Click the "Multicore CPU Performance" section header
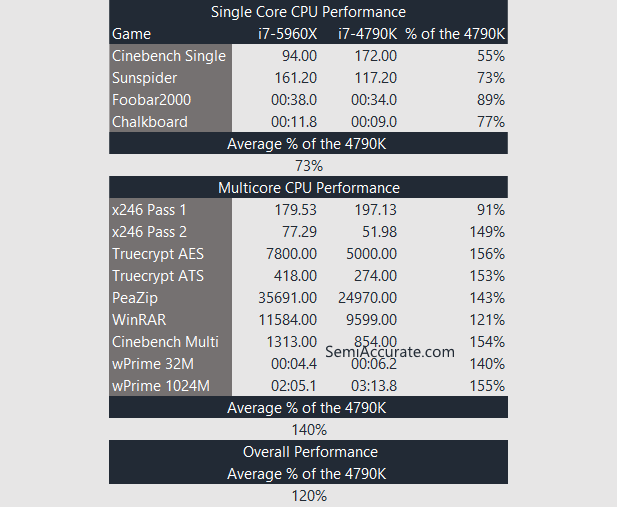This screenshot has width=617, height=507. (308, 188)
